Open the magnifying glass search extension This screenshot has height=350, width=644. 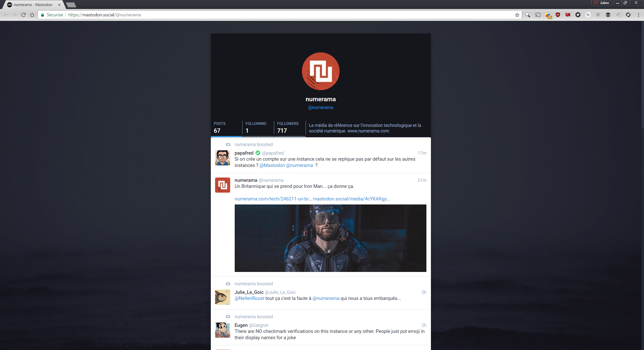coord(528,15)
